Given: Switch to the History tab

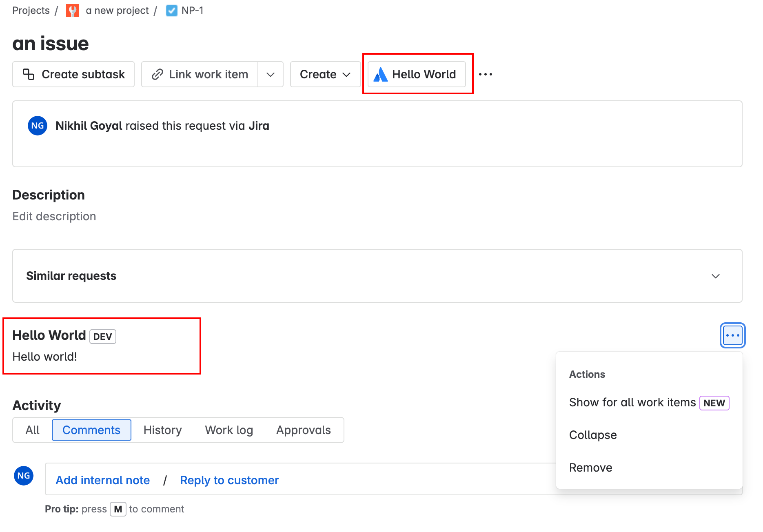Looking at the screenshot, I should 162,430.
